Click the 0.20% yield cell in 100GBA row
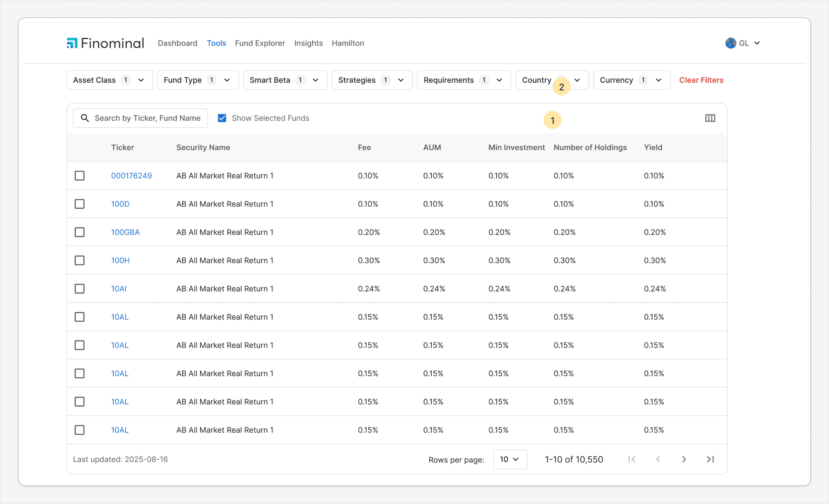The width and height of the screenshot is (829, 504). pos(655,232)
